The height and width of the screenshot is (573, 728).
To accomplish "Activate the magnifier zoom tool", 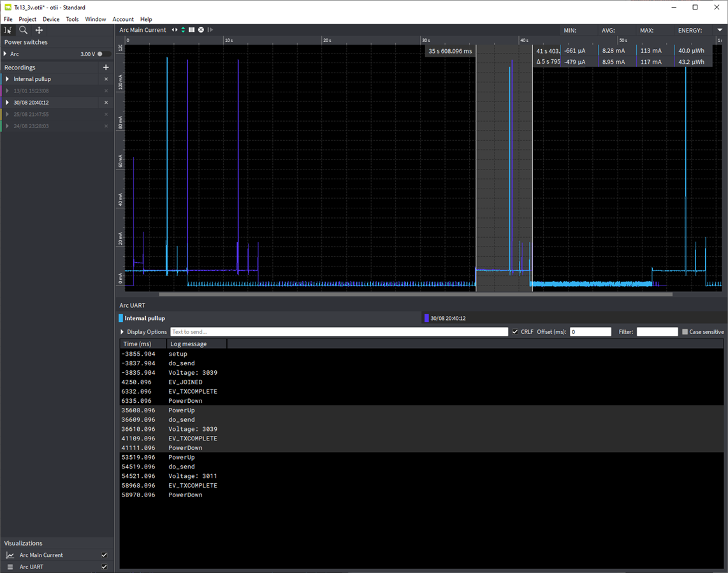I will click(24, 30).
